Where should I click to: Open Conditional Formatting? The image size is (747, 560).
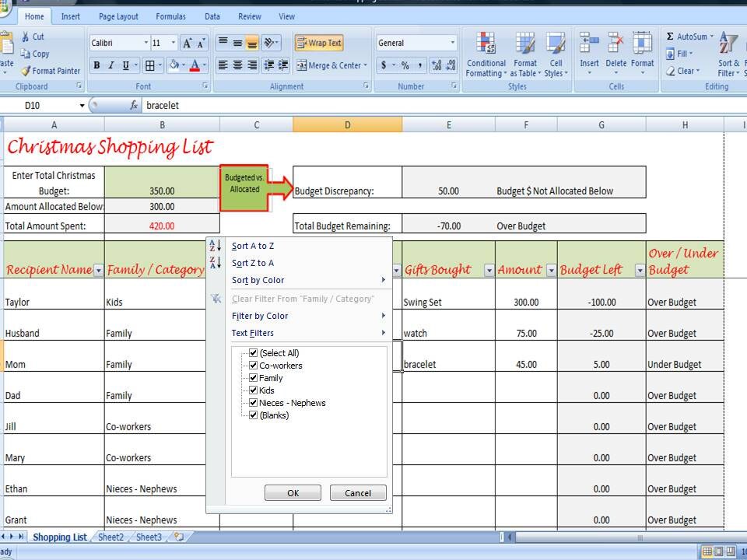[486, 54]
